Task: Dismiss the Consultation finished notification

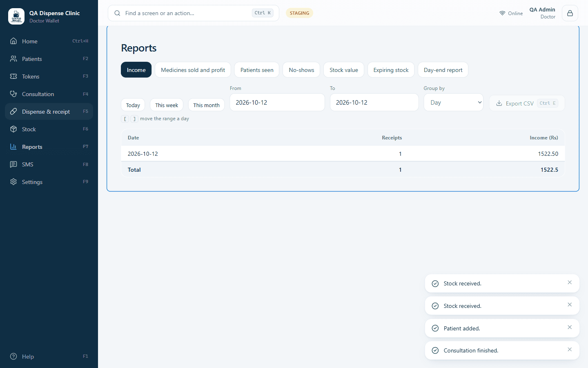Action: pyautogui.click(x=570, y=350)
